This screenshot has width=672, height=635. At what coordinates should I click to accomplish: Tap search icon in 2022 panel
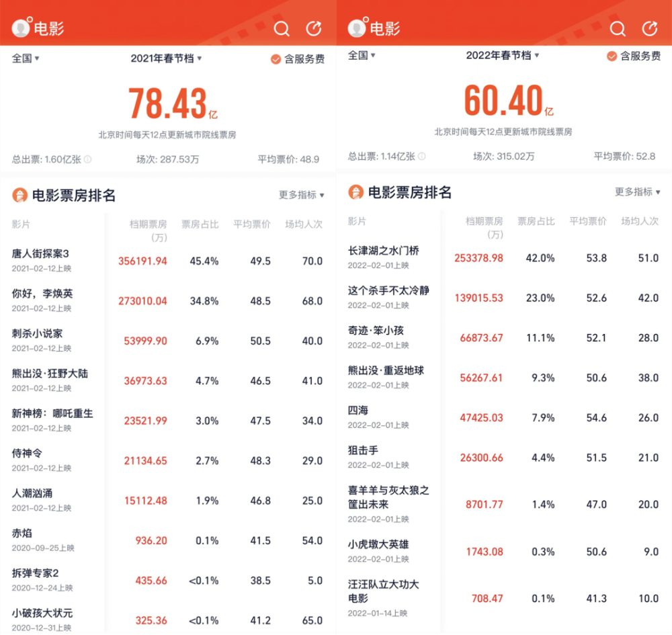pos(618,29)
